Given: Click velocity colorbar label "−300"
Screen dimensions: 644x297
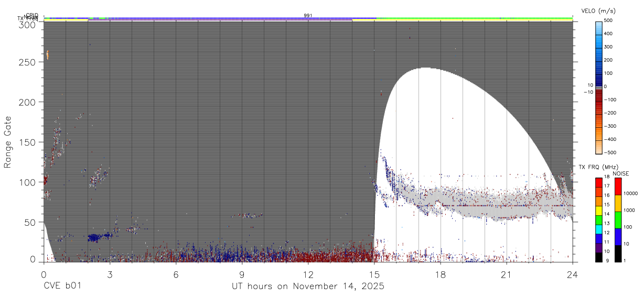Looking at the screenshot, I should 609,126.
